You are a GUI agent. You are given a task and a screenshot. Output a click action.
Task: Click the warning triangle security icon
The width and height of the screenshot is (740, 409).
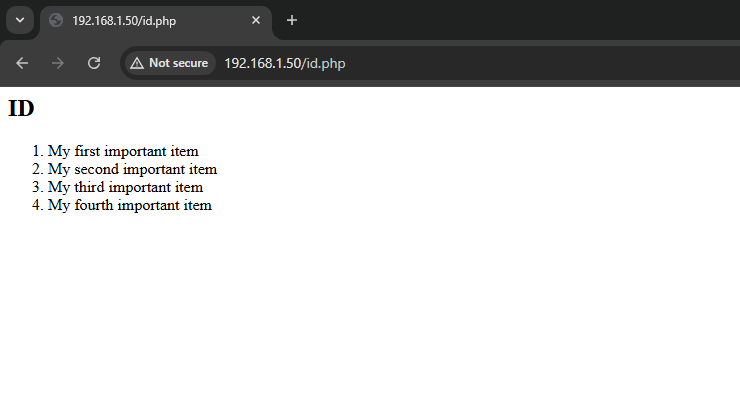[137, 63]
